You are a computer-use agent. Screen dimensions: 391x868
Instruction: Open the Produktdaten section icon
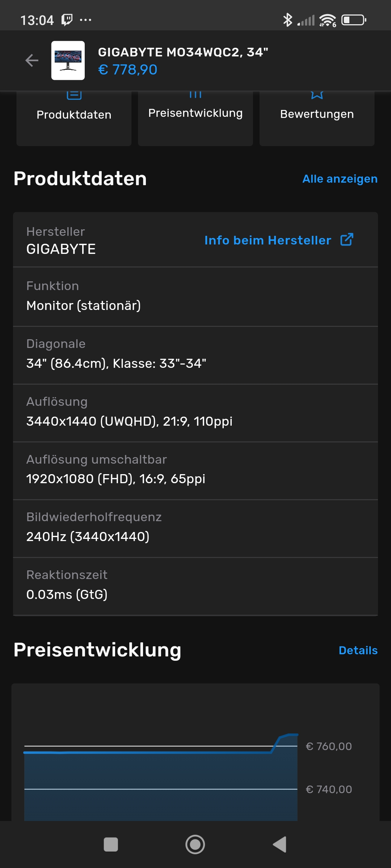point(74,95)
